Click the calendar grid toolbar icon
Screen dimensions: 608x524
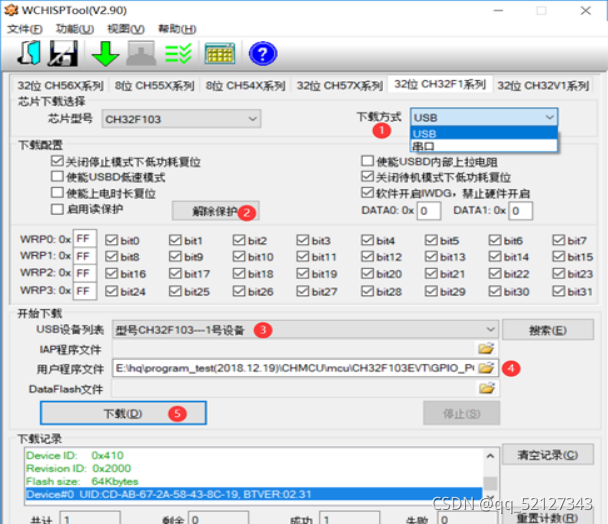(x=220, y=53)
